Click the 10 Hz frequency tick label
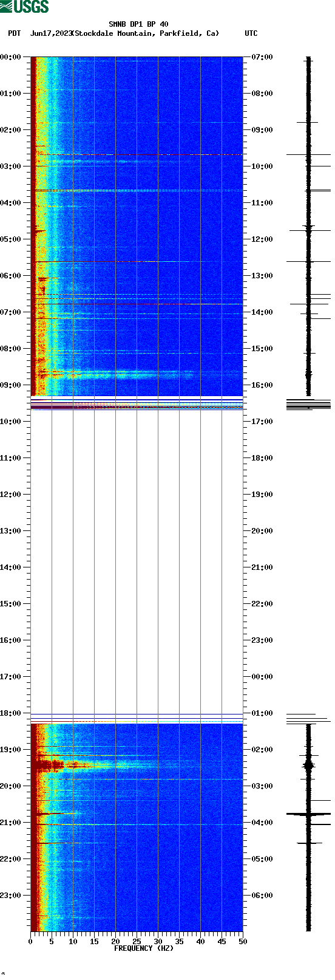 pyautogui.click(x=73, y=942)
